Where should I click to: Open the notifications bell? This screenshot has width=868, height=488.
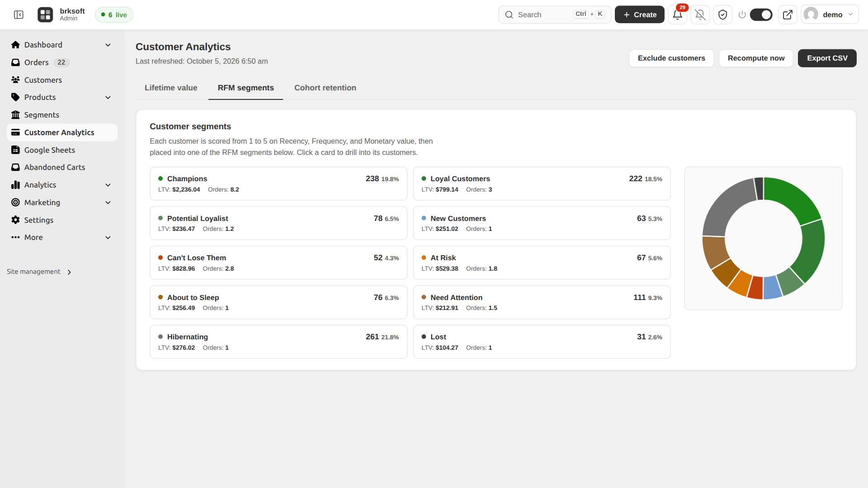pos(677,15)
